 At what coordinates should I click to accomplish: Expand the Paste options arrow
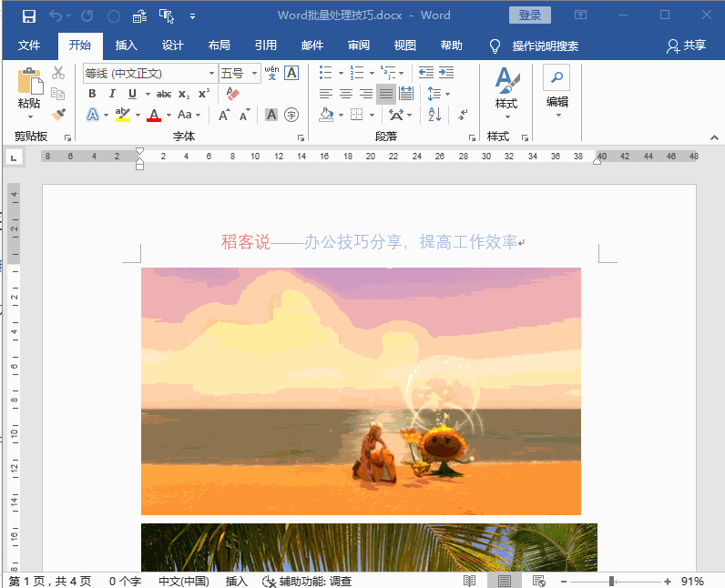coord(30,117)
